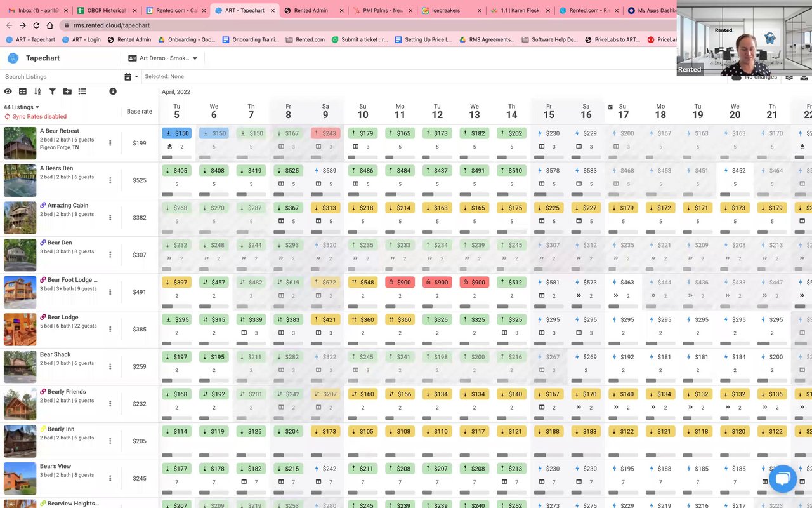Open the A Bear Retreat listing thumbnail
The image size is (812, 508).
pyautogui.click(x=20, y=143)
